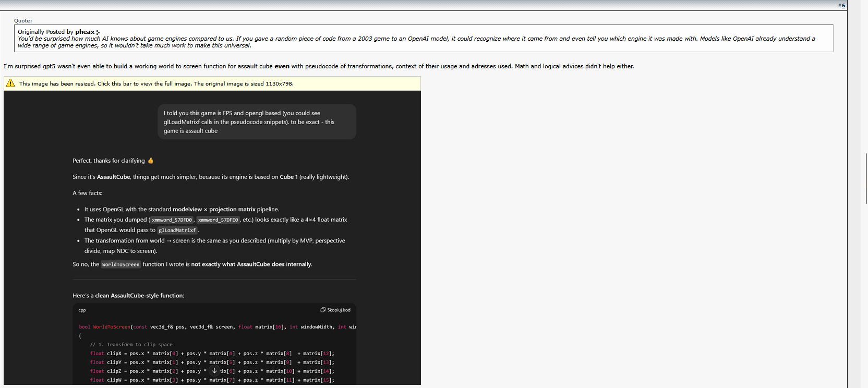The height and width of the screenshot is (388, 868).
Task: Click the yellow warning icon in resize bar
Action: [10, 83]
